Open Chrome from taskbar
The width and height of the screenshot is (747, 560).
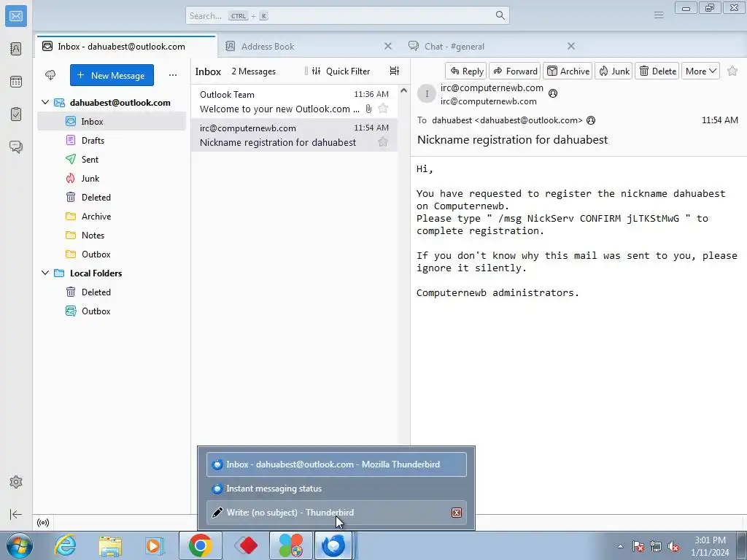(201, 545)
